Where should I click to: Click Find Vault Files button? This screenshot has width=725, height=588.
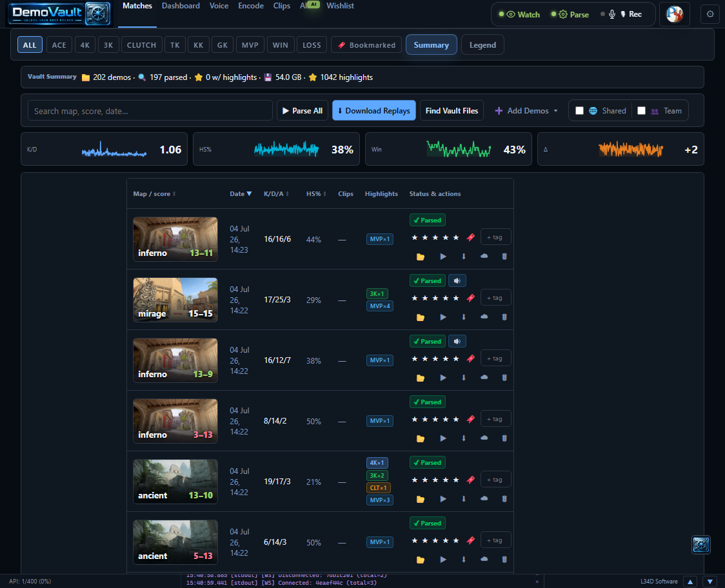pyautogui.click(x=452, y=110)
